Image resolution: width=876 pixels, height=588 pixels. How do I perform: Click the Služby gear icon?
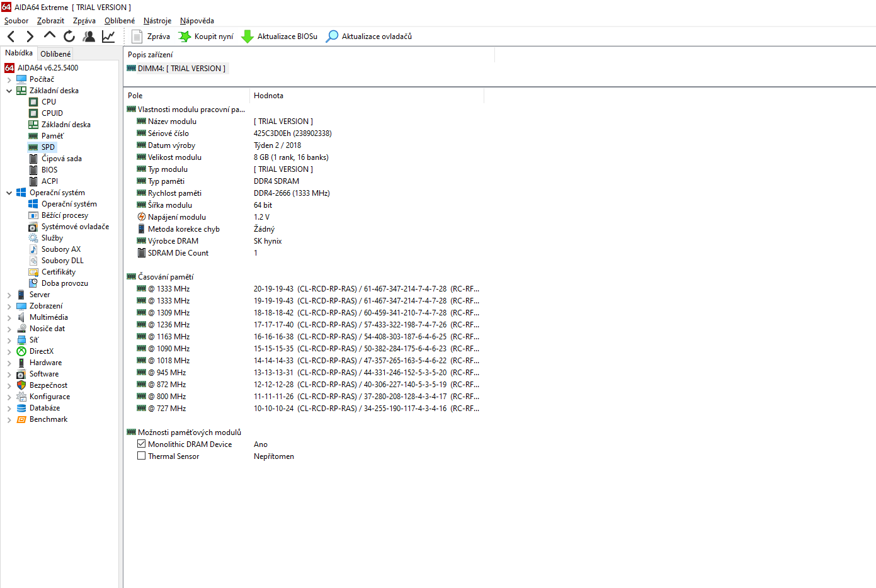point(33,238)
